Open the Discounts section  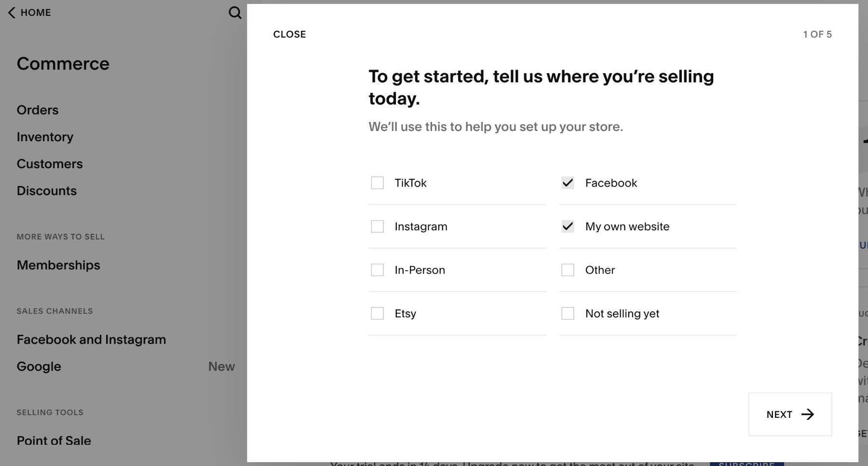pyautogui.click(x=46, y=191)
